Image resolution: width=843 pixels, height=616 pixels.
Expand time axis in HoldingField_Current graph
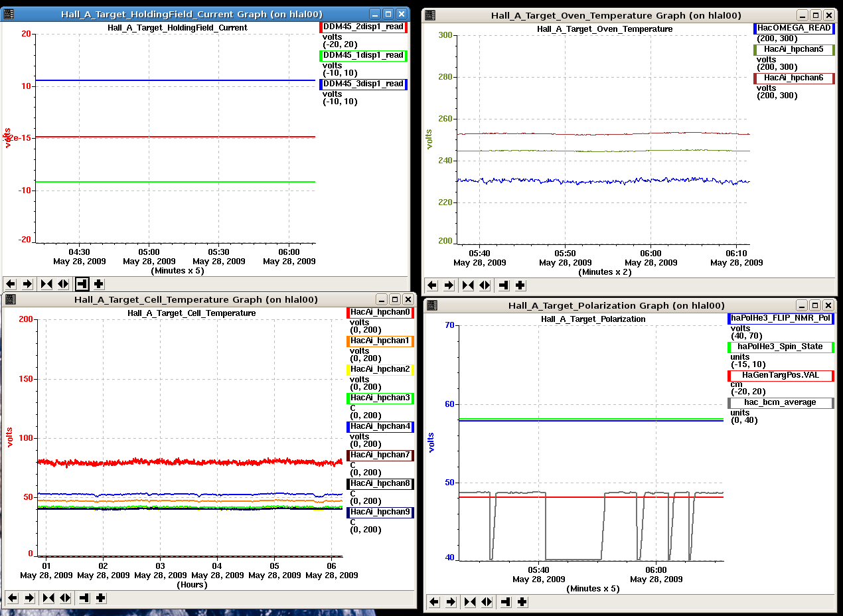pos(63,284)
